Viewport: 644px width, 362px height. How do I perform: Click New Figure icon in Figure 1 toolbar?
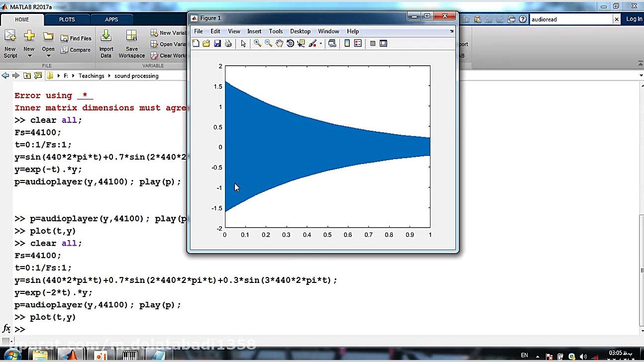(x=196, y=44)
